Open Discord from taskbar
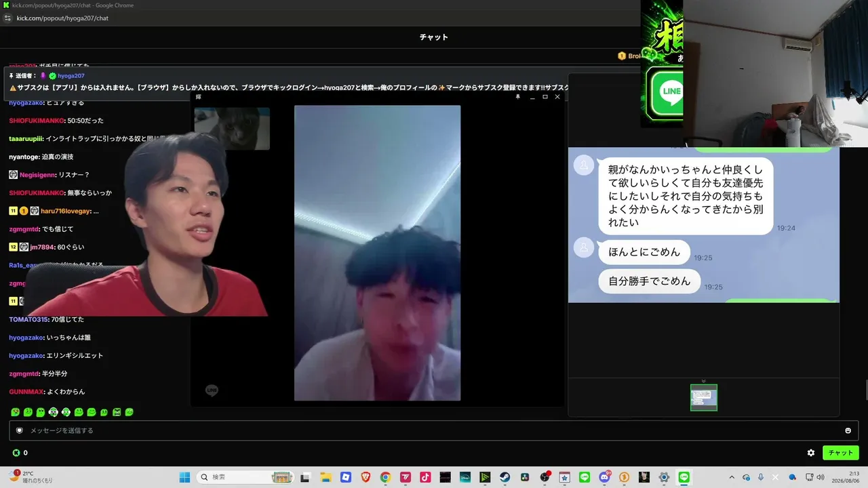Screen dimensions: 868x488 605,477
